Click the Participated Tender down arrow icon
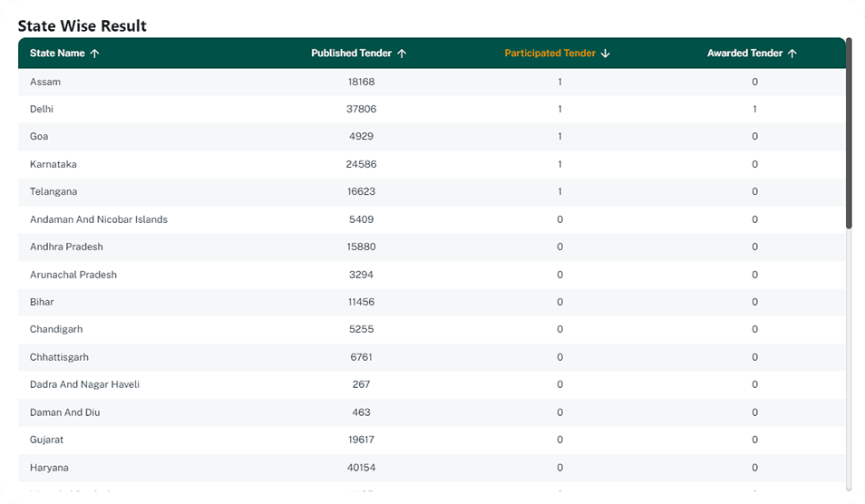 pyautogui.click(x=606, y=53)
